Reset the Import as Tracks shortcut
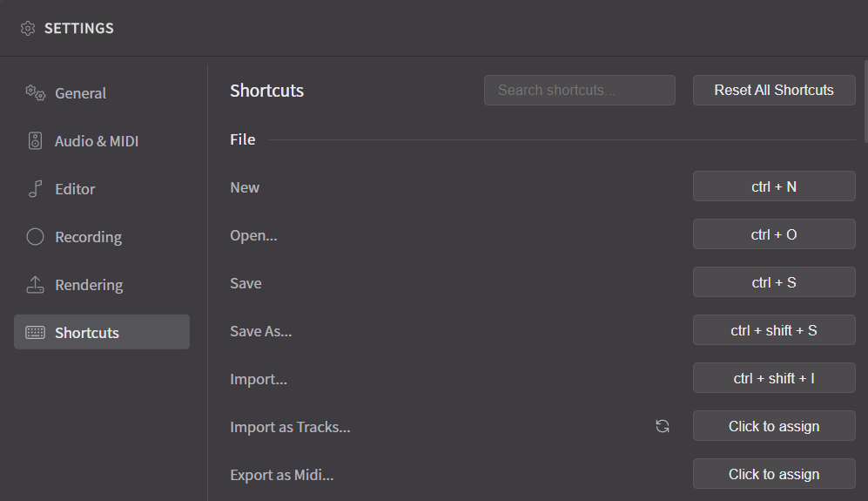The image size is (868, 501). tap(662, 426)
